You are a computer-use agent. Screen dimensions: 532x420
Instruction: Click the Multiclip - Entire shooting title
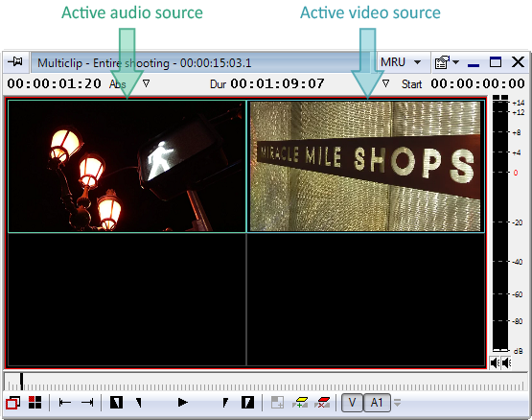pos(144,63)
